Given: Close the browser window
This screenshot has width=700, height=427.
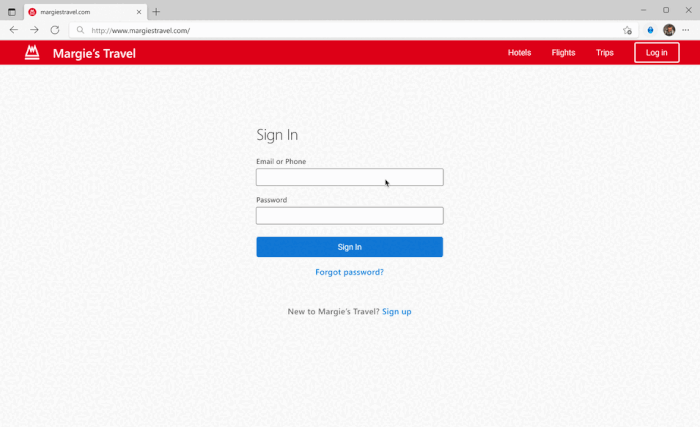Looking at the screenshot, I should click(688, 10).
